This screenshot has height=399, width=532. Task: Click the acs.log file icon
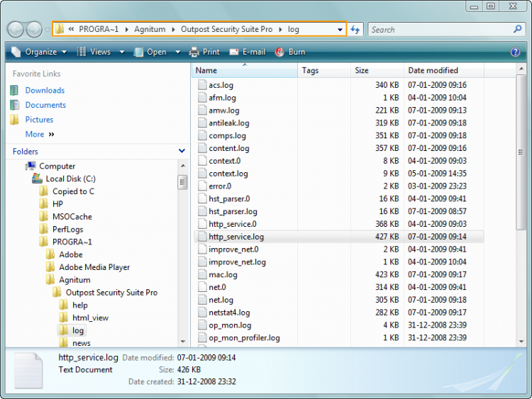tap(202, 85)
